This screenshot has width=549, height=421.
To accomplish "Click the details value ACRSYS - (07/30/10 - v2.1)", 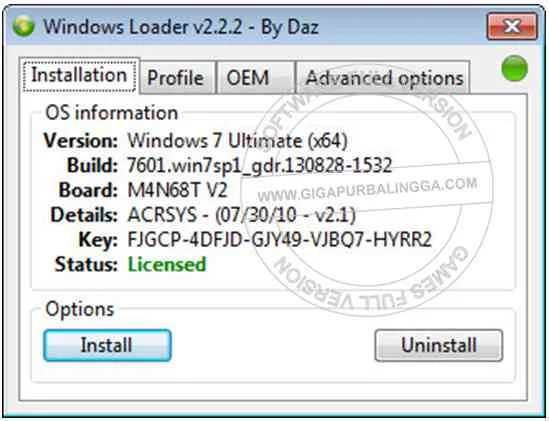I will (x=242, y=215).
